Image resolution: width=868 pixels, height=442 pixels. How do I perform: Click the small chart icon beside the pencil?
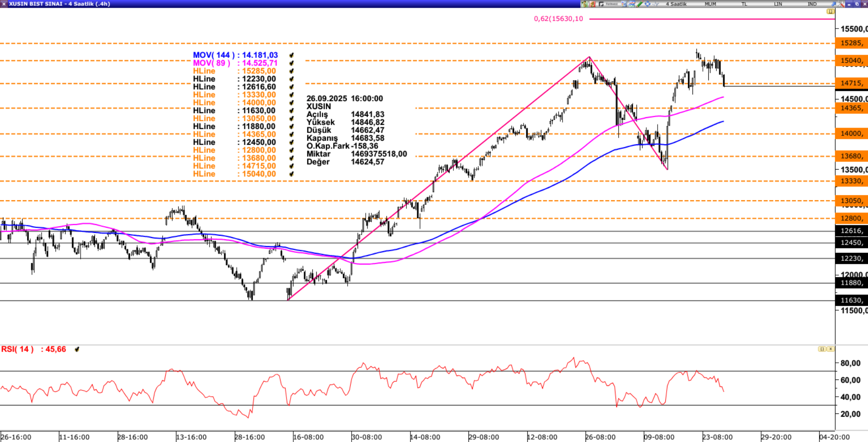point(631,4)
